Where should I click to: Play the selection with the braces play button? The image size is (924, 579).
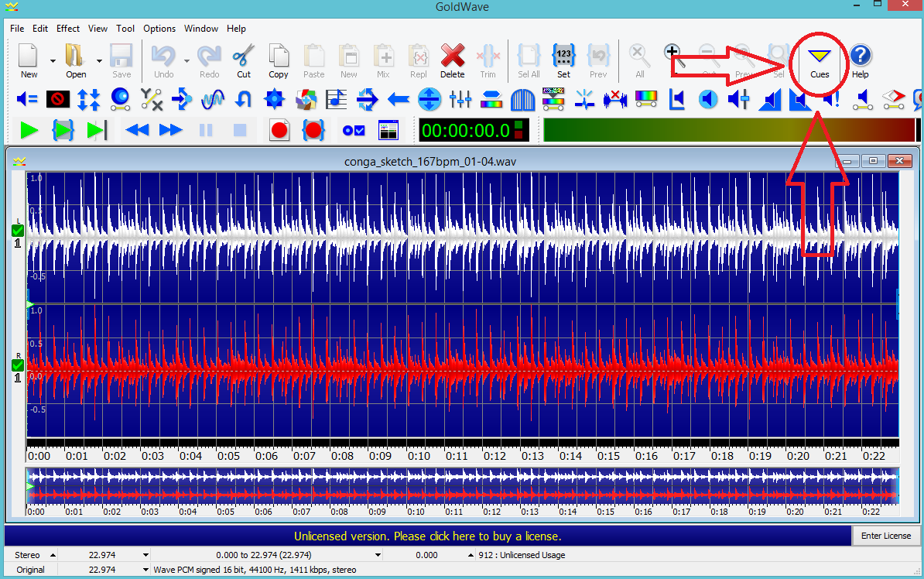63,130
